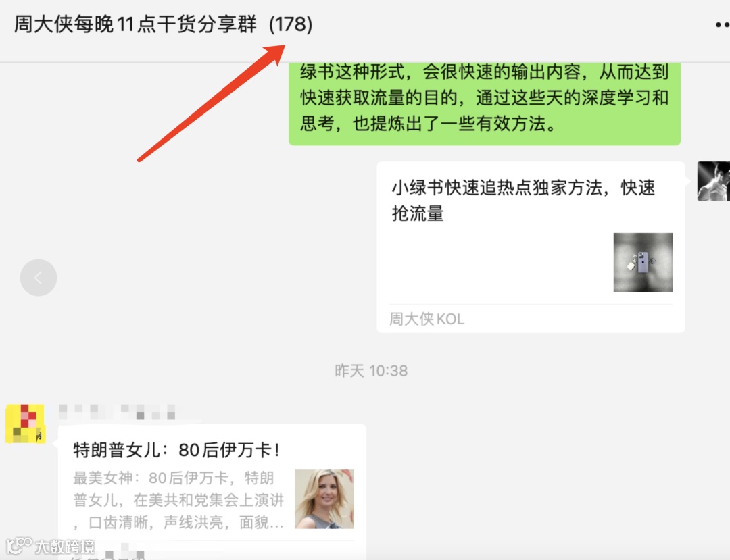Open article 小绿书快速追热点独家方法

[x=531, y=247]
